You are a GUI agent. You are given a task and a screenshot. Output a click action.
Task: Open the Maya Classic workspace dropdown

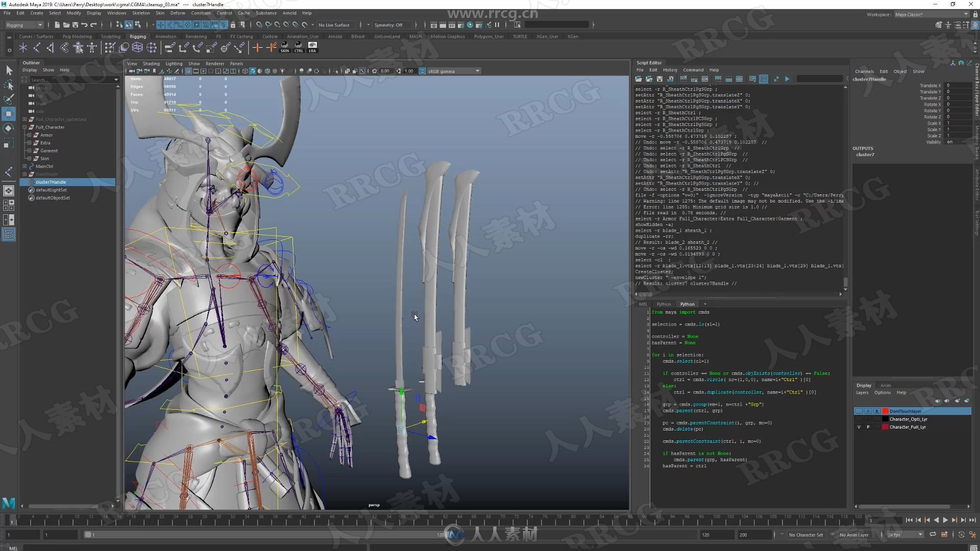point(931,14)
